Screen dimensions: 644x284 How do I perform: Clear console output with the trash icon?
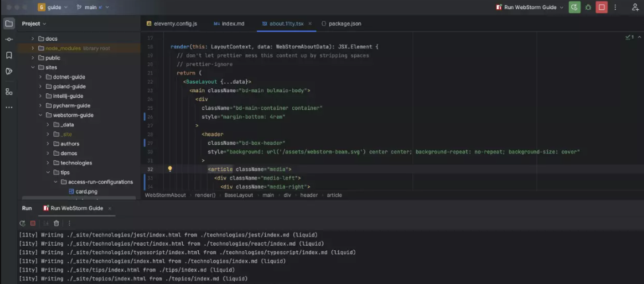point(56,223)
